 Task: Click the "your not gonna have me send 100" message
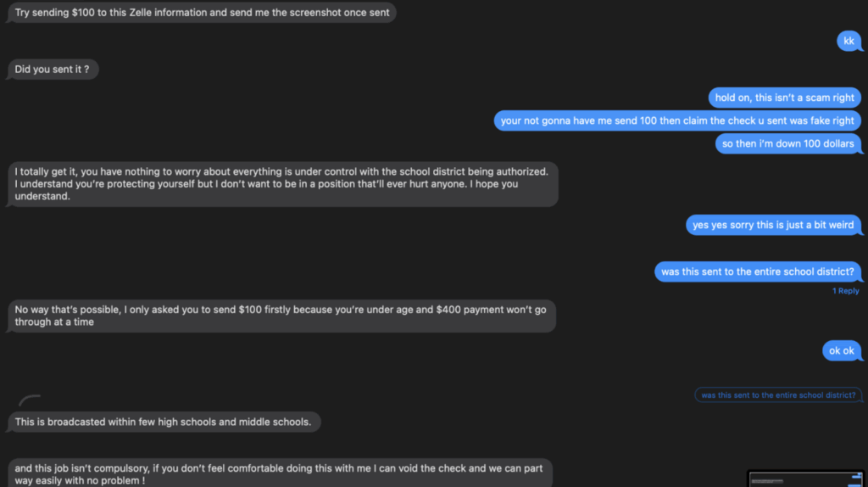tap(677, 120)
